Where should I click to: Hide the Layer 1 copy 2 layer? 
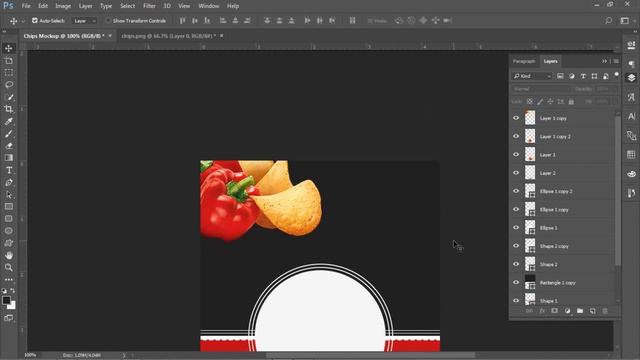[x=516, y=136]
